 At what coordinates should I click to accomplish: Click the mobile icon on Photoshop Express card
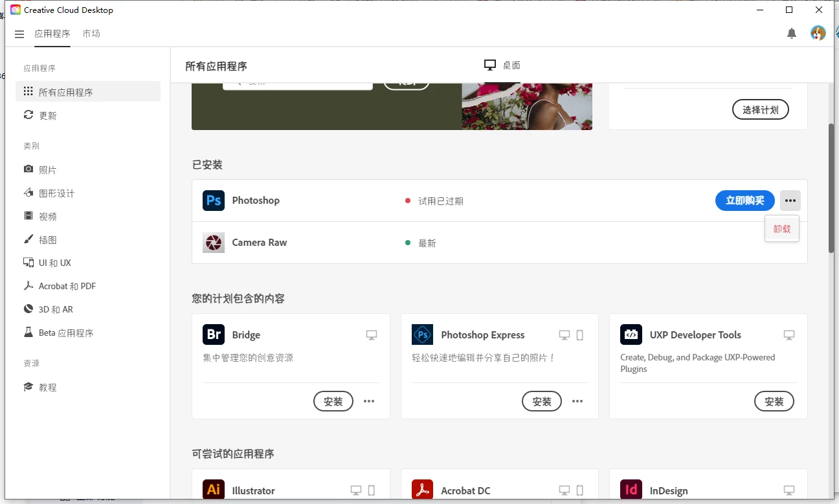click(x=580, y=335)
